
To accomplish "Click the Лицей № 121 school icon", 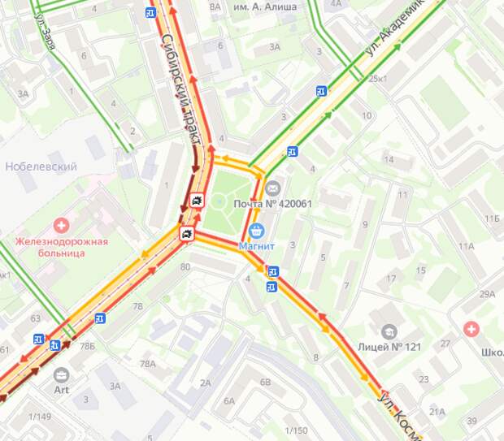I will [389, 332].
